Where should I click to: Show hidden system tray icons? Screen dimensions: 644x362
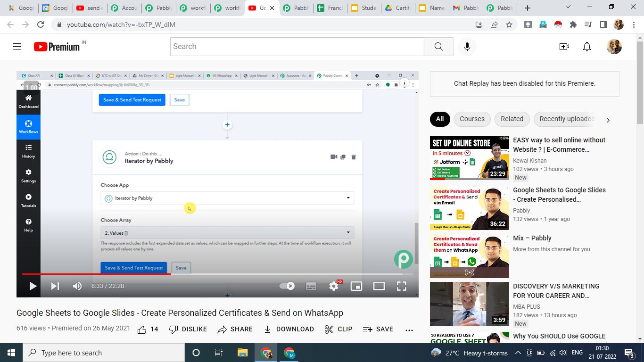point(518,353)
